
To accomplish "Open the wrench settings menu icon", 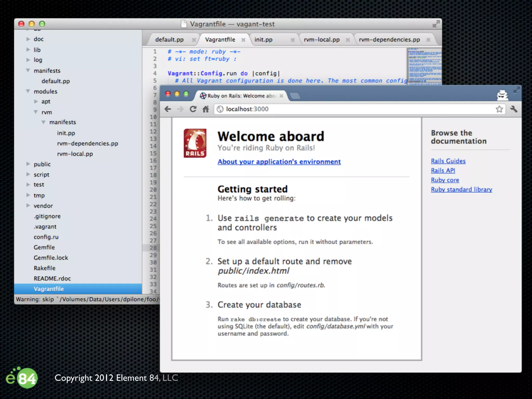I will [514, 109].
